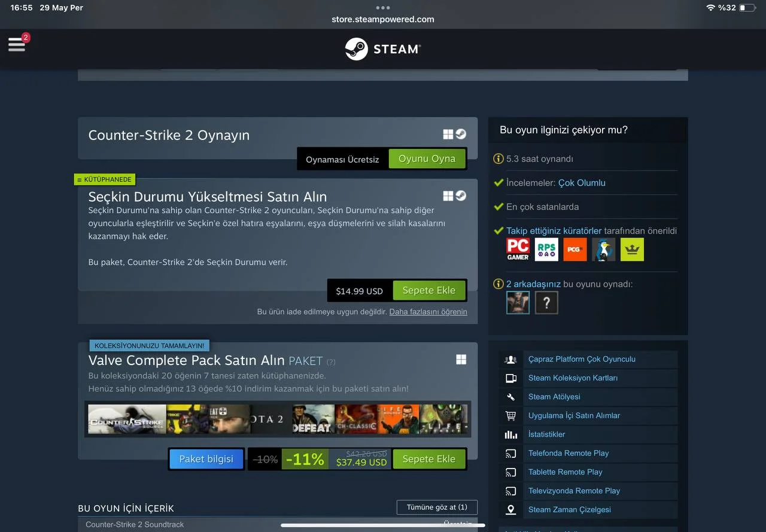
Task: Click the shopping cart icon for Uygulama İçi Satın Alımlar
Action: click(510, 415)
